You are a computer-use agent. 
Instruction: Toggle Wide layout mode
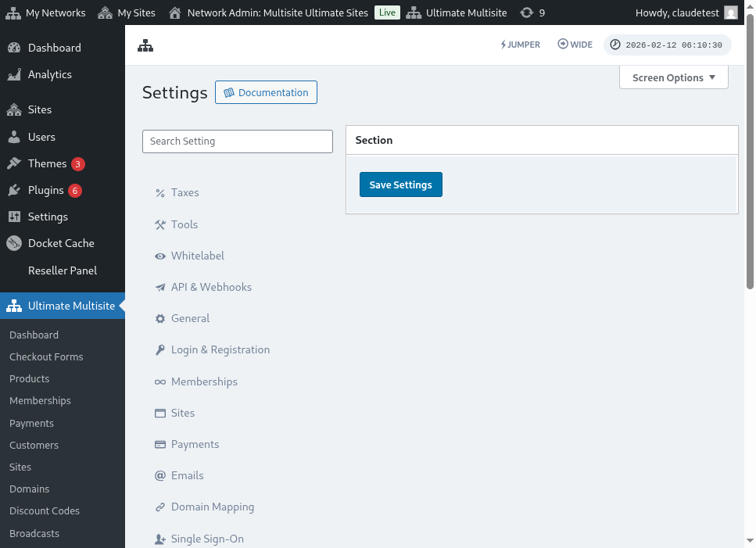(575, 45)
